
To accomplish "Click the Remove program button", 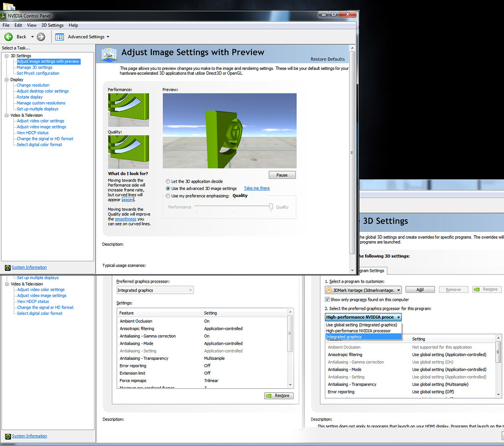I will [453, 290].
